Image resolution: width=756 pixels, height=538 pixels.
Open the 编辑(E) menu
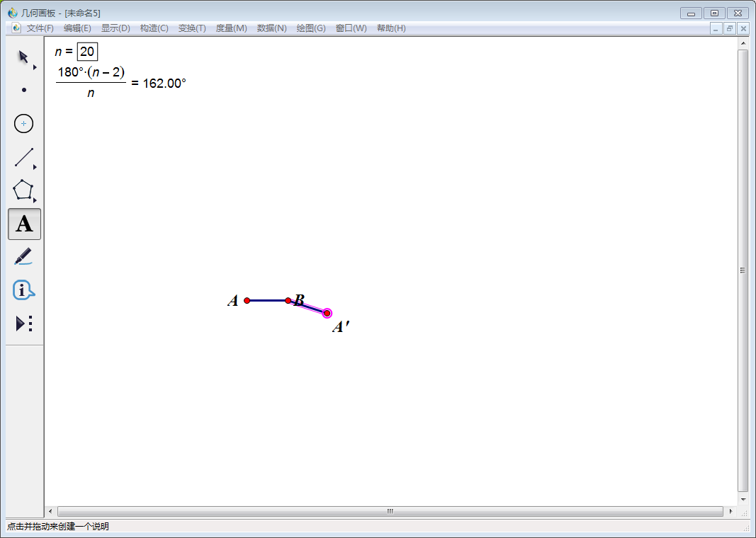tap(77, 28)
